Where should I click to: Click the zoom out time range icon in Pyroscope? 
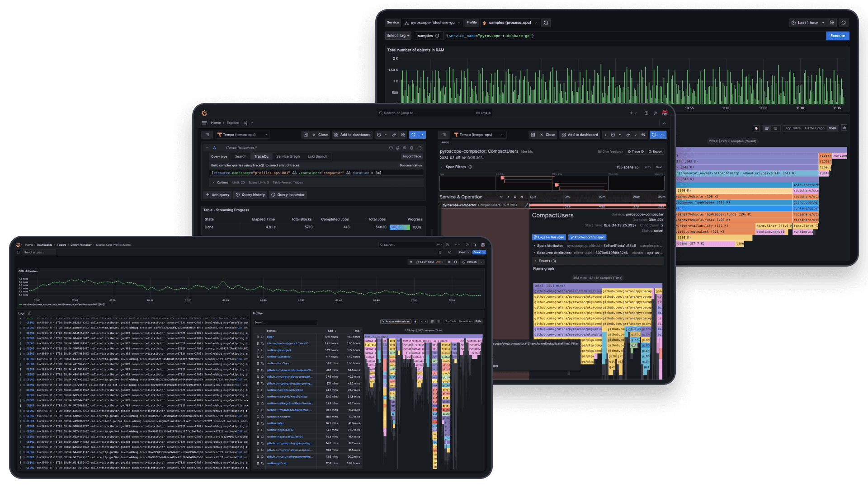[832, 23]
